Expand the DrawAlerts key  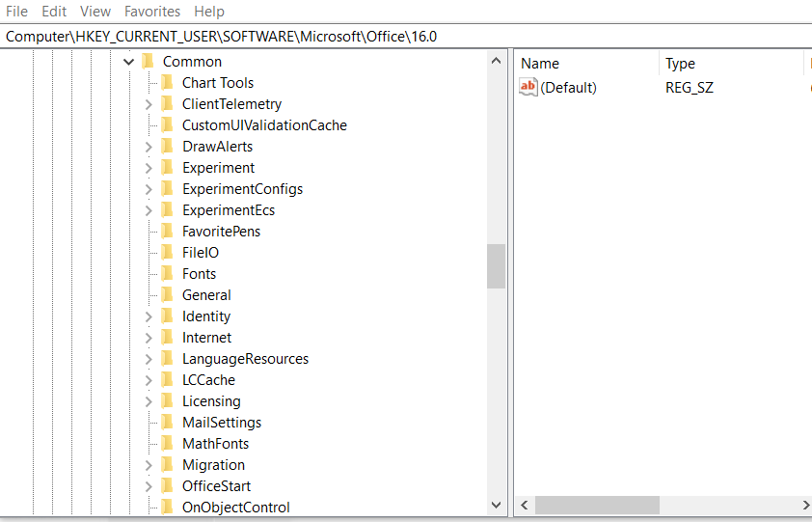[149, 148]
